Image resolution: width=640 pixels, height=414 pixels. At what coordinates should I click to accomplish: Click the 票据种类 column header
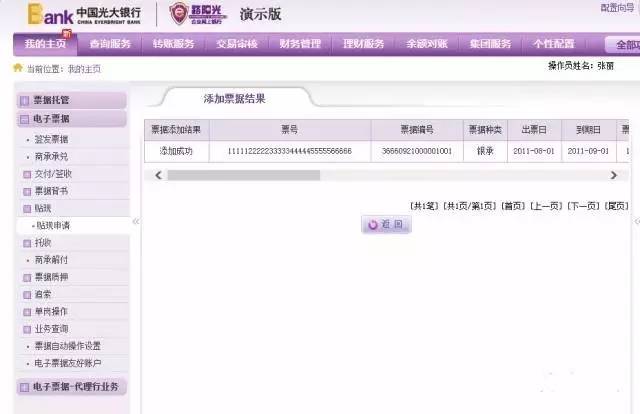[x=485, y=130]
